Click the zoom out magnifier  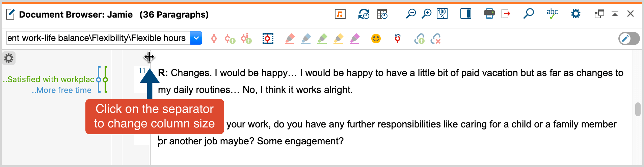click(411, 14)
